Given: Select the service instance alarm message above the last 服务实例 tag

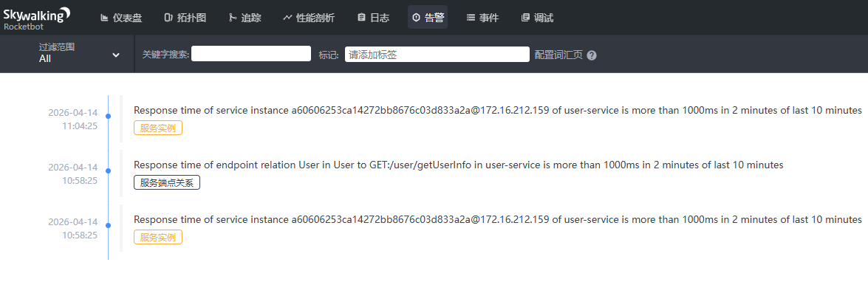Looking at the screenshot, I should tap(498, 220).
